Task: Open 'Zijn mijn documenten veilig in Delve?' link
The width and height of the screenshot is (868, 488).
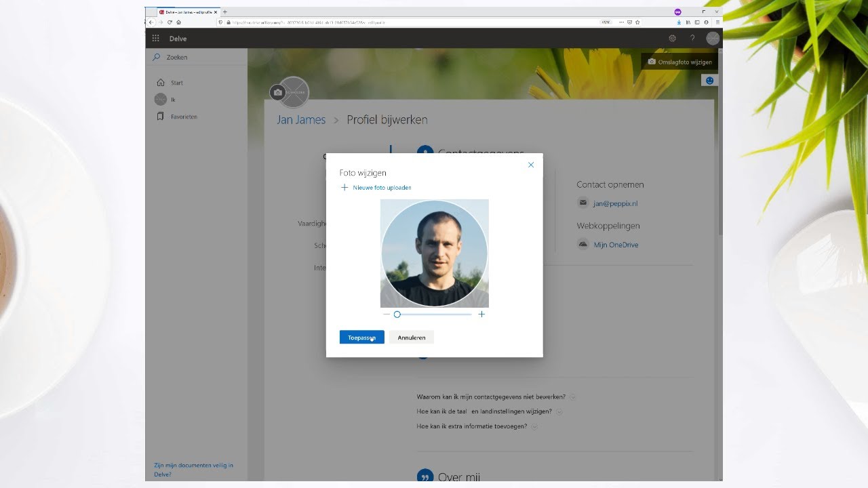Action: pos(193,470)
